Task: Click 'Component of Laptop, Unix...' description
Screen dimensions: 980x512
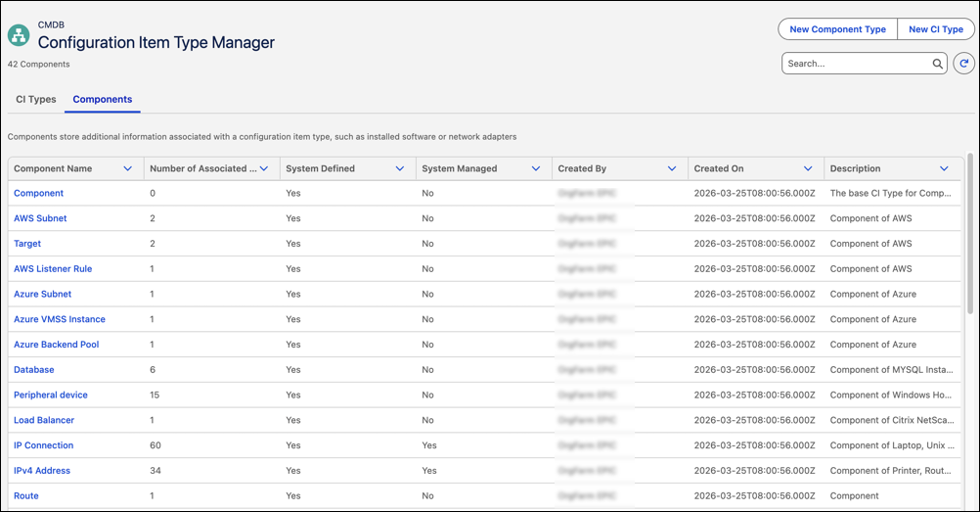Action: pos(892,445)
